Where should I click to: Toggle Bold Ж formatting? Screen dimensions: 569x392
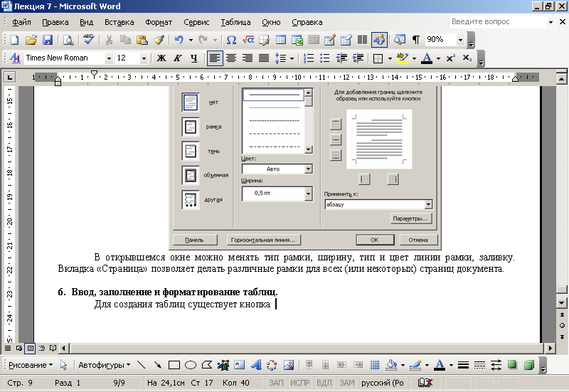[161, 58]
